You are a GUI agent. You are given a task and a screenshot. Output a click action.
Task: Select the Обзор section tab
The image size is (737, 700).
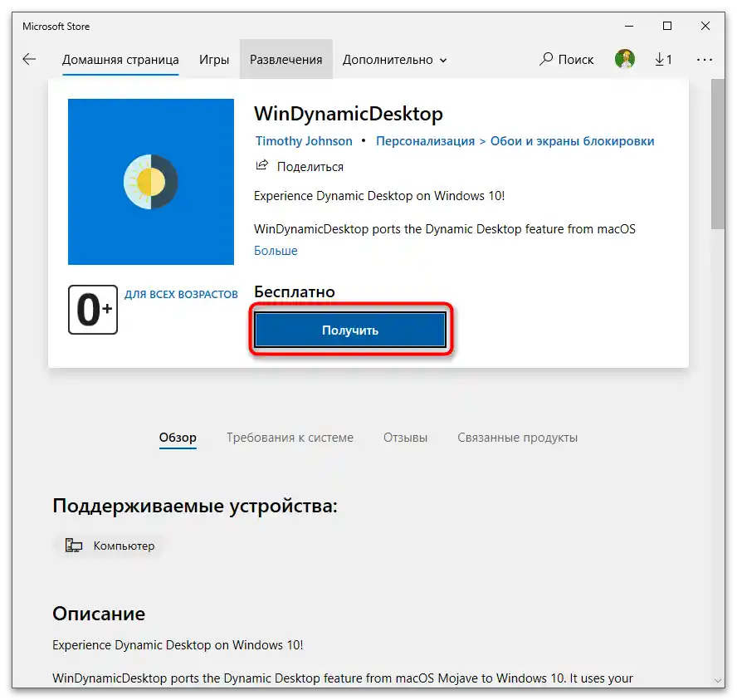[178, 438]
